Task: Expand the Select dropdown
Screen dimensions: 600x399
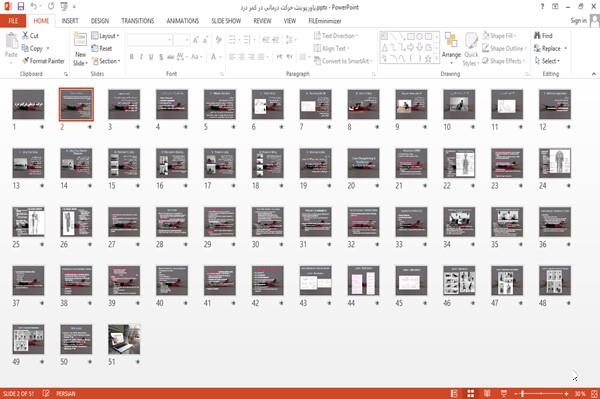Action: coord(547,61)
